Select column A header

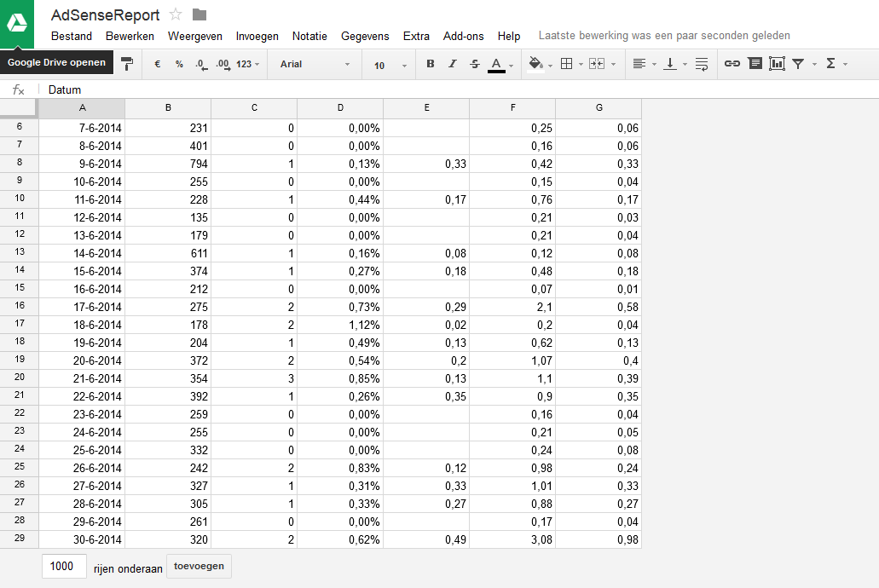pos(82,107)
